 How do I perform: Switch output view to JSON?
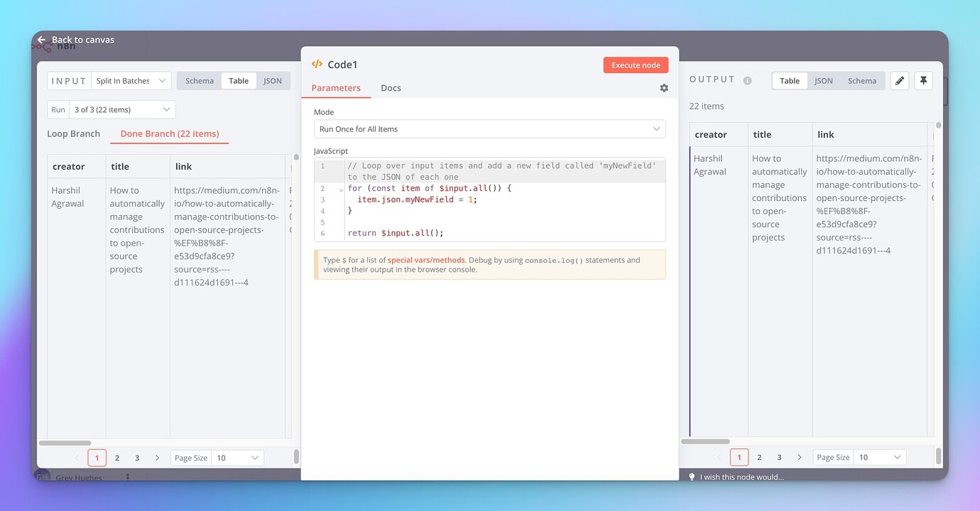[824, 81]
